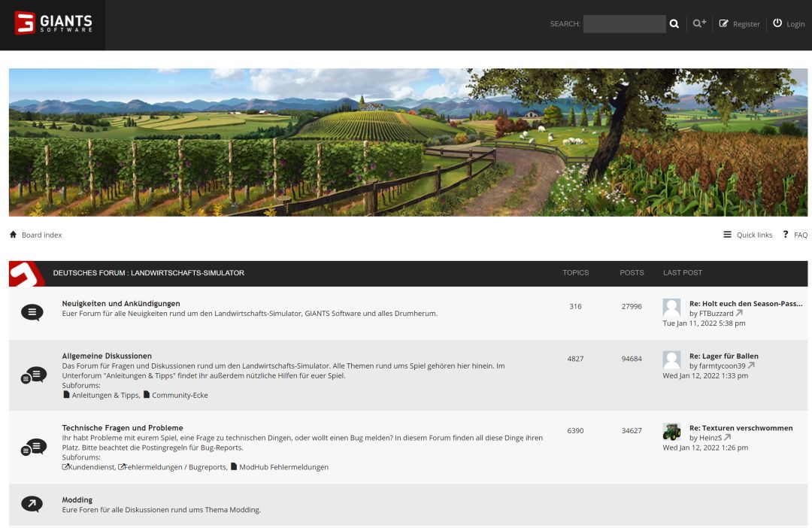
Task: Open advanced search gear icon
Action: 699,24
